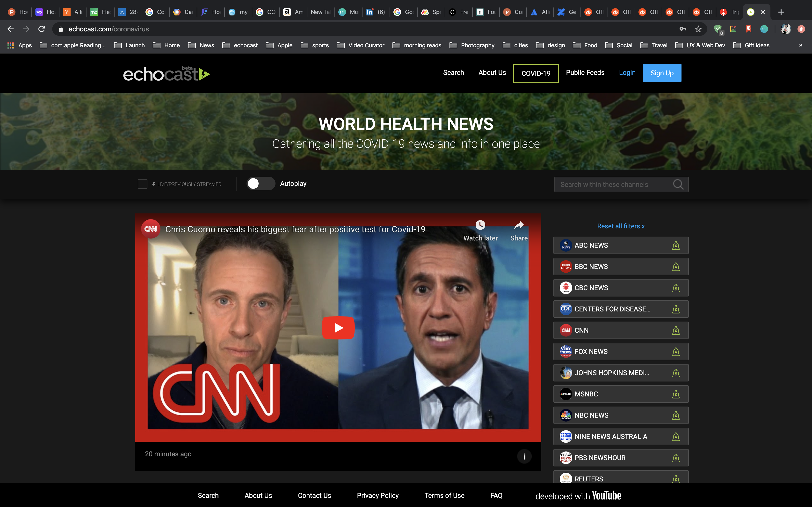Click the search magnifier icon in channel search
This screenshot has width=812, height=507.
coord(678,184)
